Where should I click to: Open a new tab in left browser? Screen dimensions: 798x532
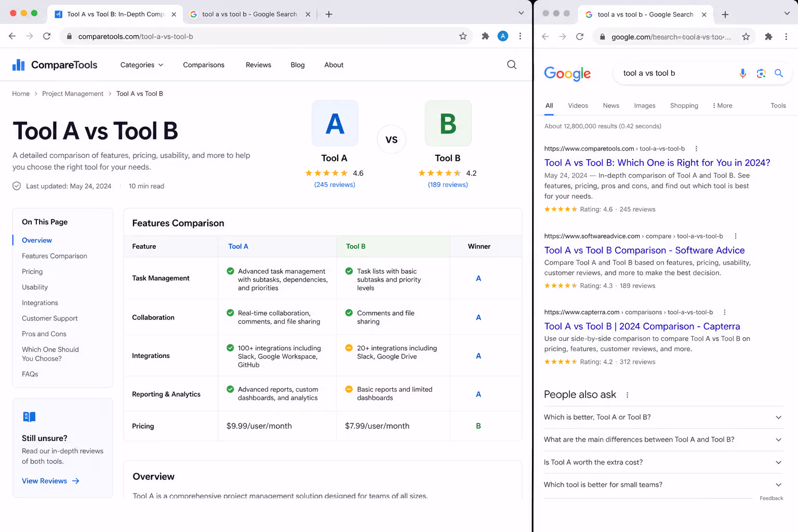point(329,15)
